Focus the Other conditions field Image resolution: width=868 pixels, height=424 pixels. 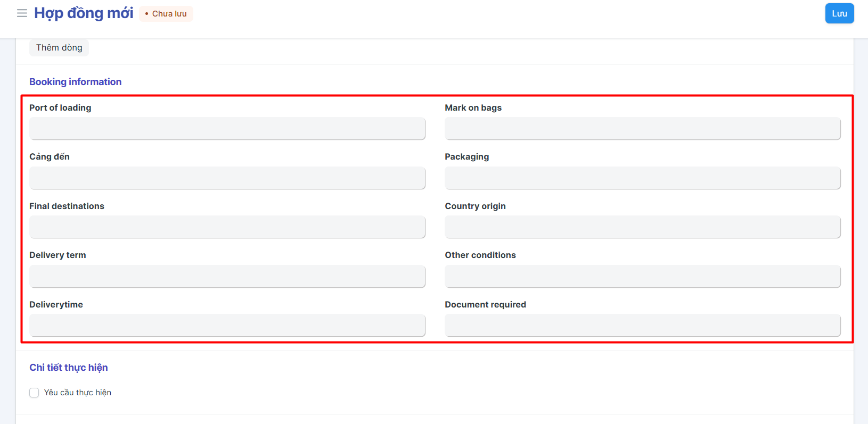click(642, 277)
